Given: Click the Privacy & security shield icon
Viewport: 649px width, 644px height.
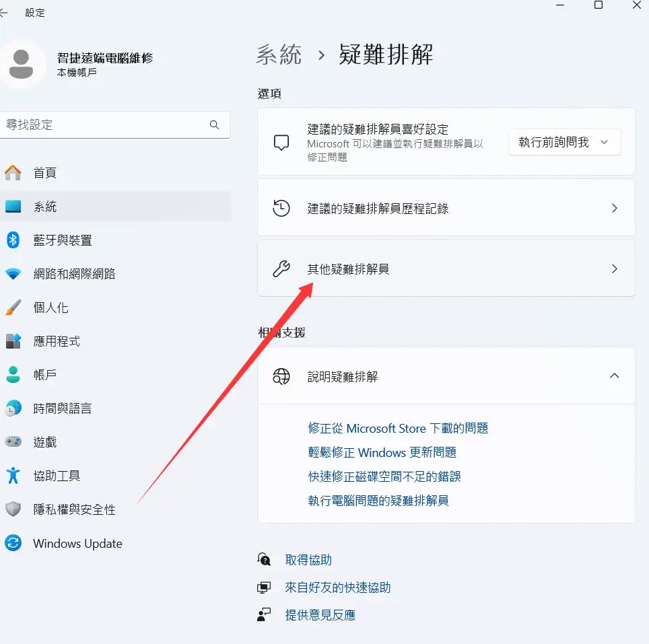Looking at the screenshot, I should click(13, 509).
